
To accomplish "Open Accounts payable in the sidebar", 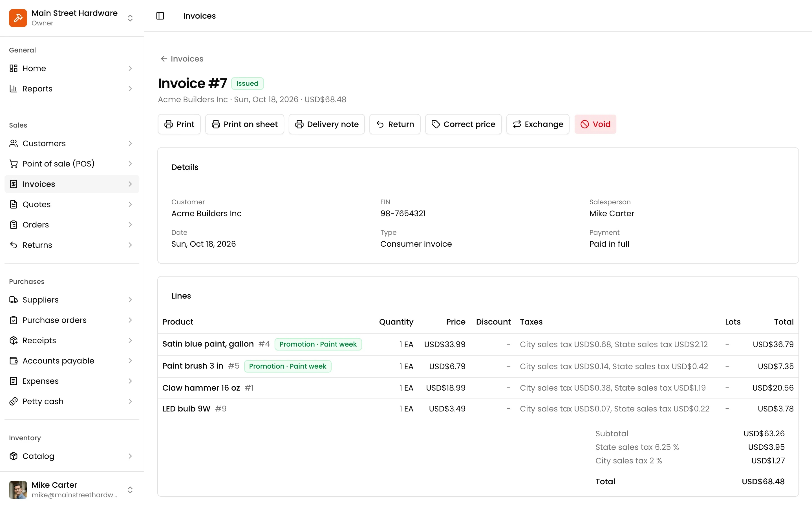I will pyautogui.click(x=72, y=361).
